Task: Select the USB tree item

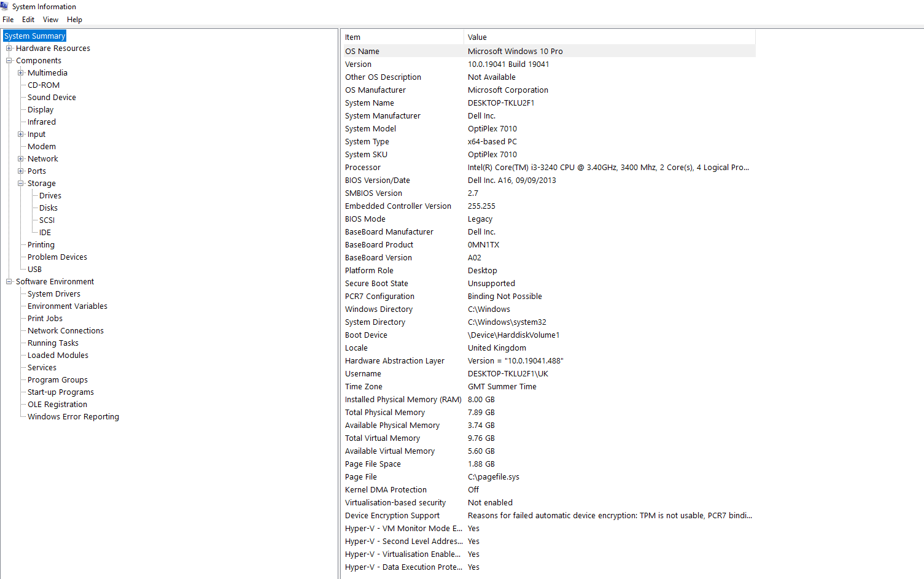Action: tap(34, 270)
